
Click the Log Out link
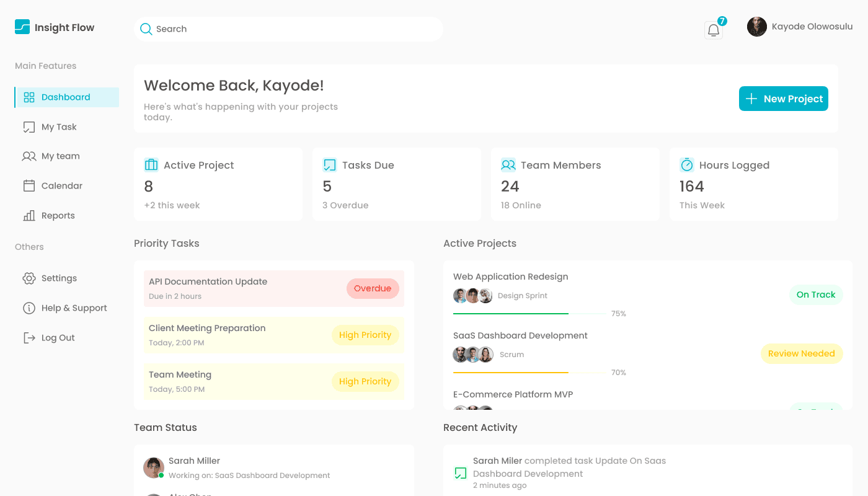(58, 338)
